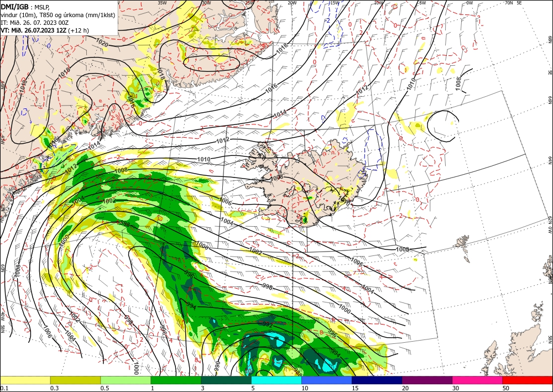Click the purple 20–30 legend swatch
The width and height of the screenshot is (553, 392).
click(427, 380)
